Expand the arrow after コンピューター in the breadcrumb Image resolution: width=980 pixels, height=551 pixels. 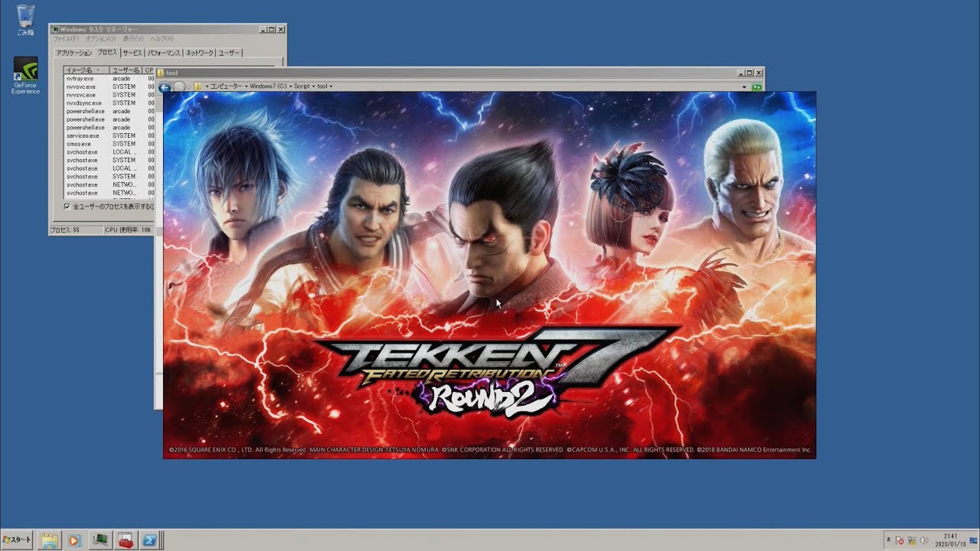pyautogui.click(x=246, y=86)
